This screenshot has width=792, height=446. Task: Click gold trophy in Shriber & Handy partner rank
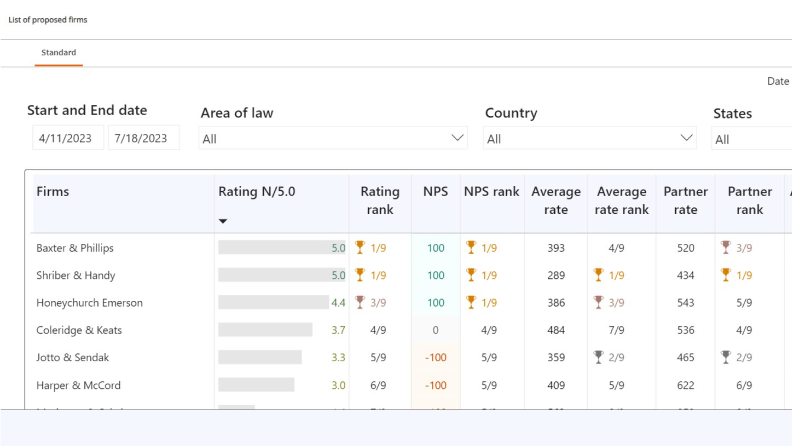[x=726, y=275]
